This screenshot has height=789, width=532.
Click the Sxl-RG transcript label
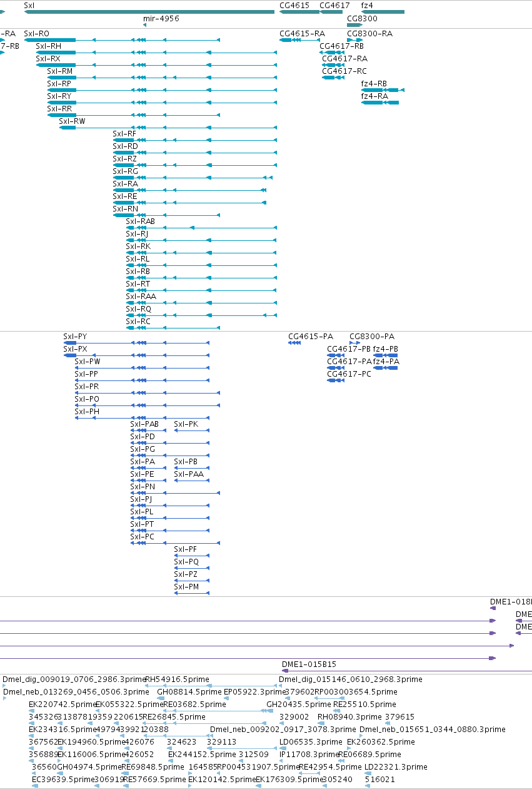point(125,171)
